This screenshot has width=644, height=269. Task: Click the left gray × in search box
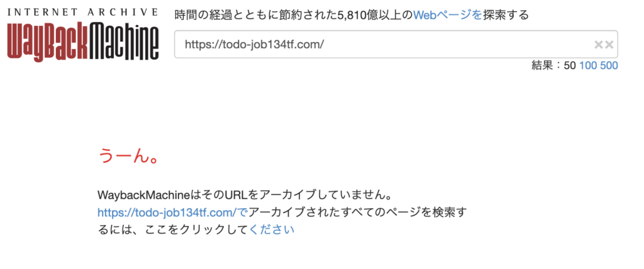[599, 45]
